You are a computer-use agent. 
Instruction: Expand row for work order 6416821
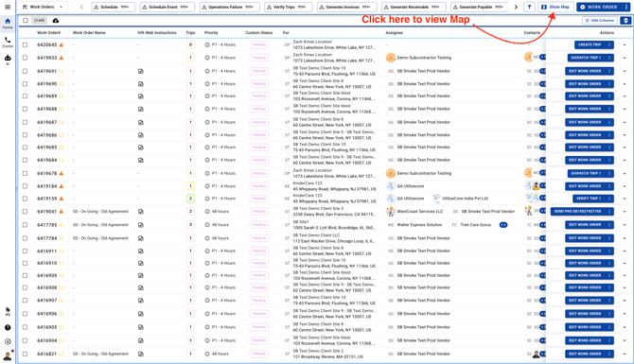click(625, 354)
